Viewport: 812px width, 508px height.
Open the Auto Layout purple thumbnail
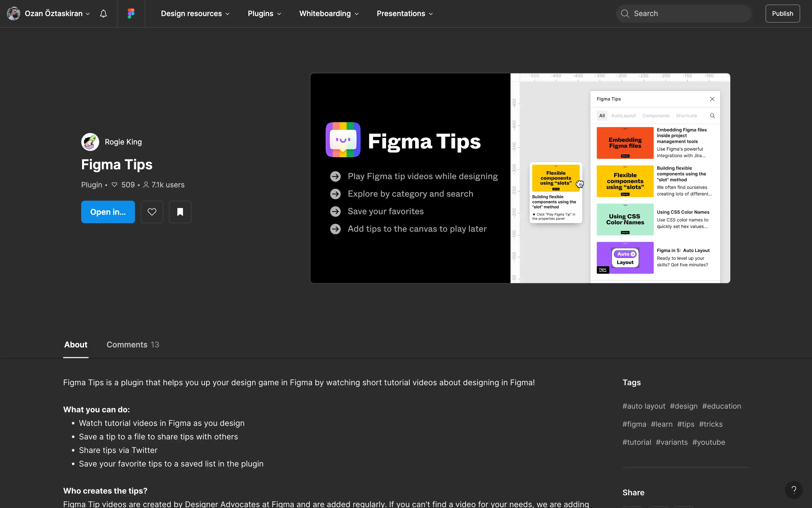(625, 258)
